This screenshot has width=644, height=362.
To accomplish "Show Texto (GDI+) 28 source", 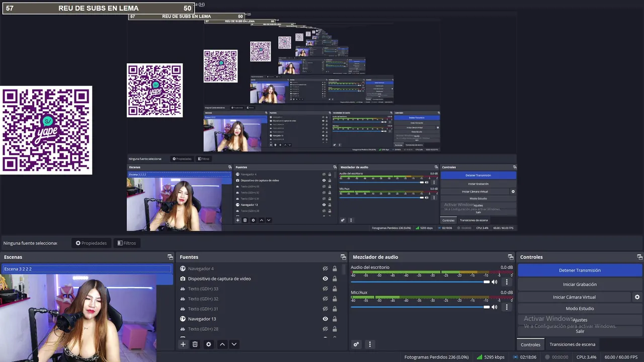I will [325, 329].
